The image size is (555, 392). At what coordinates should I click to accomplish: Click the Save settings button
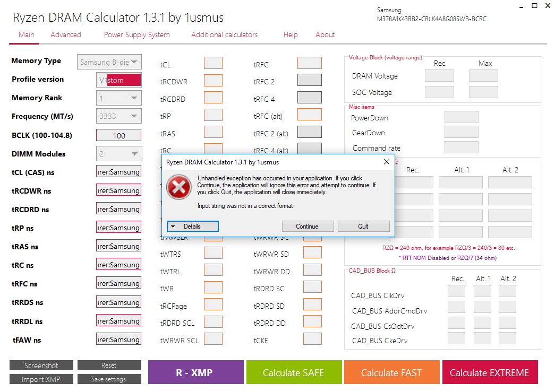tap(109, 379)
